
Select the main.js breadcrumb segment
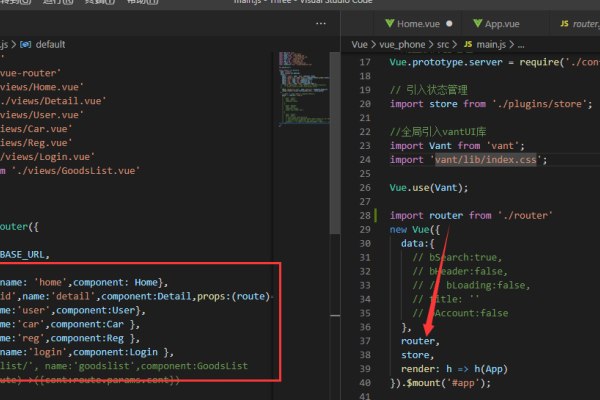(x=491, y=45)
